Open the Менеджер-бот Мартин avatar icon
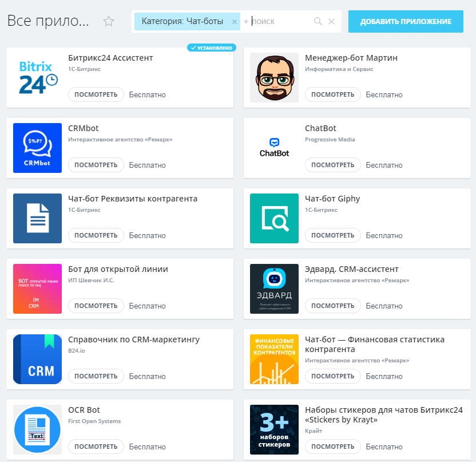The width and height of the screenshot is (476, 462). coord(274,77)
